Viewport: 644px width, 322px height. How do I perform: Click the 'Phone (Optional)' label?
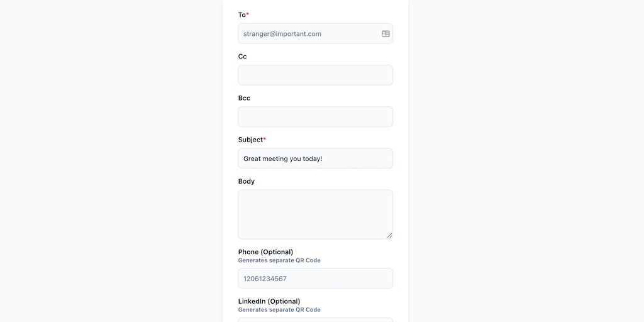[x=265, y=252]
